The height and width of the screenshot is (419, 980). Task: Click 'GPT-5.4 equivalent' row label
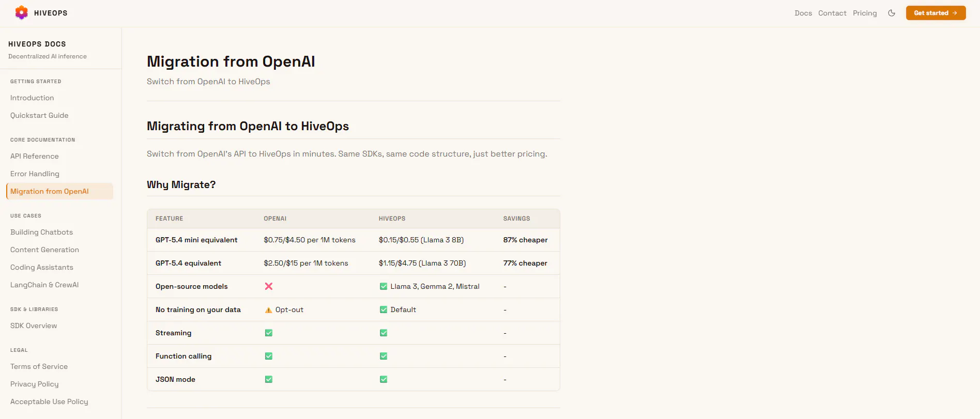pos(188,263)
